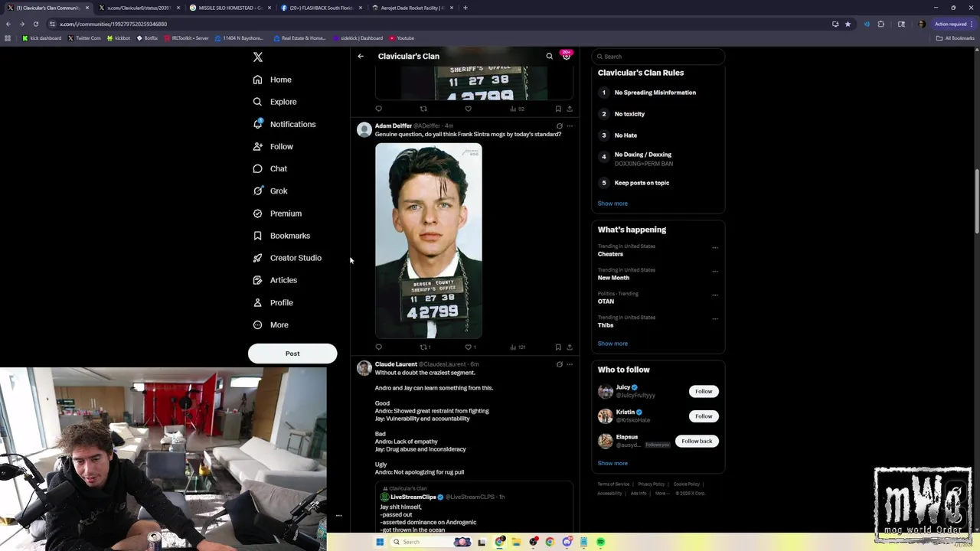Open Adam Deiffer's profile avatar
The height and width of the screenshot is (551, 980).
(364, 129)
